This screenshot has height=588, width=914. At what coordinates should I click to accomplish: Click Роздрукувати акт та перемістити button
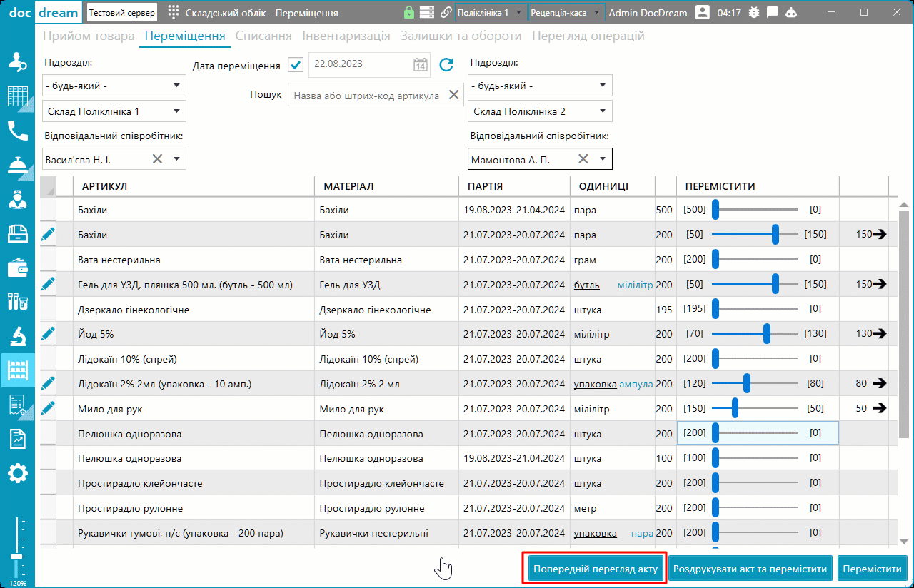pos(750,569)
